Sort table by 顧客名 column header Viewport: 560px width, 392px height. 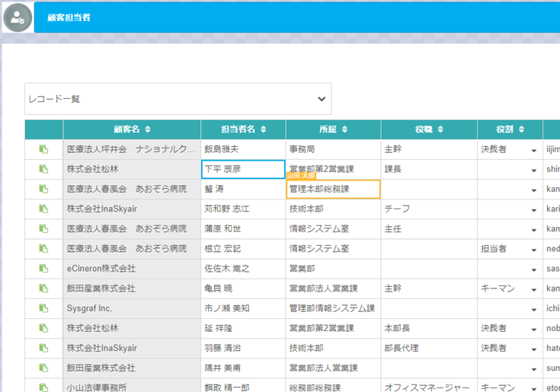point(132,129)
